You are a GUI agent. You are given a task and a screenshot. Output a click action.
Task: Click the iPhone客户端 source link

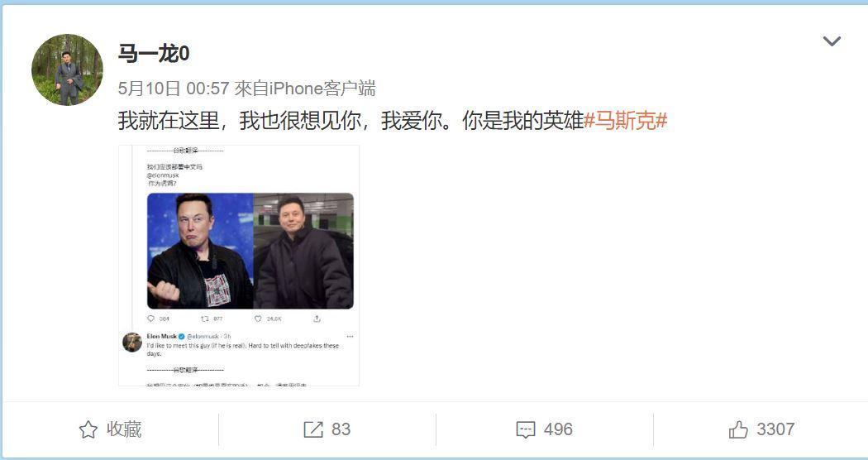[x=322, y=89]
